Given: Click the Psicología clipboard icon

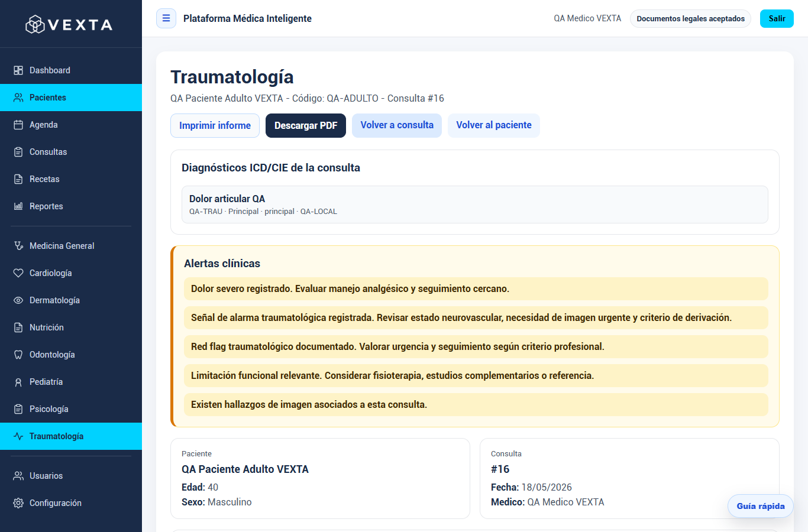Looking at the screenshot, I should [x=18, y=409].
